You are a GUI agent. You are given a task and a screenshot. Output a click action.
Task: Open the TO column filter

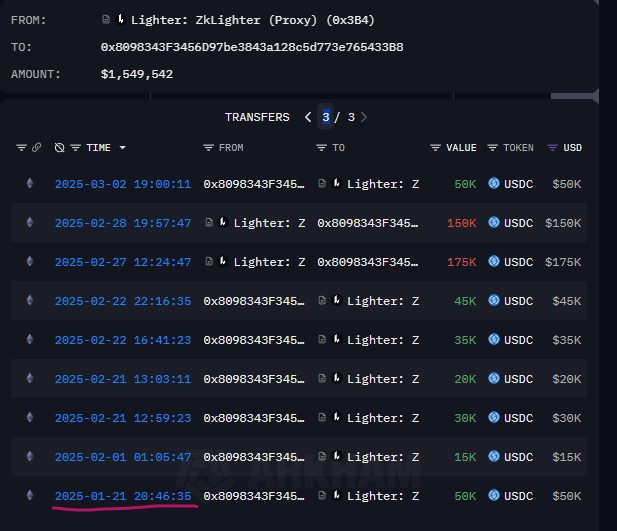coord(321,148)
